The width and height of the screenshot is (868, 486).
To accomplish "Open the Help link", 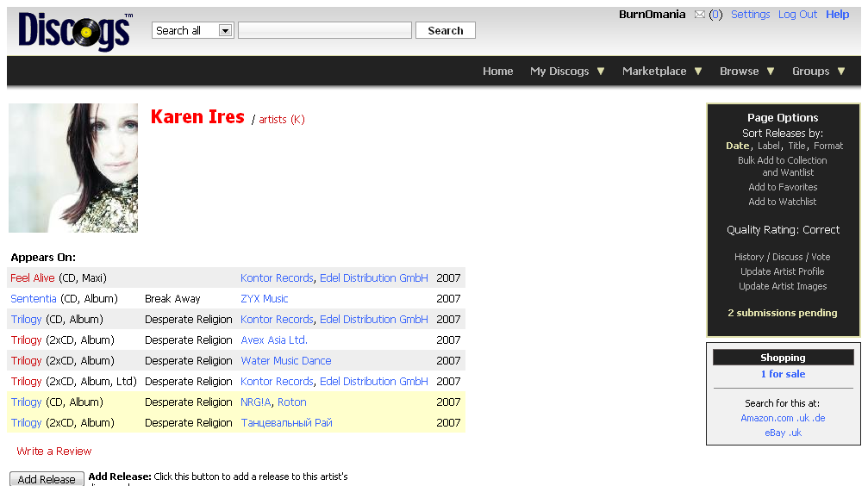I will click(837, 15).
